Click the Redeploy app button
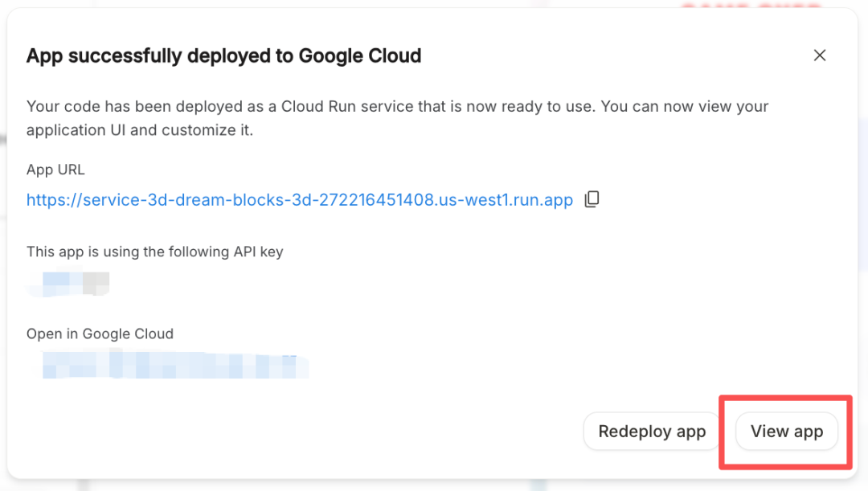The height and width of the screenshot is (491, 868). (x=652, y=432)
